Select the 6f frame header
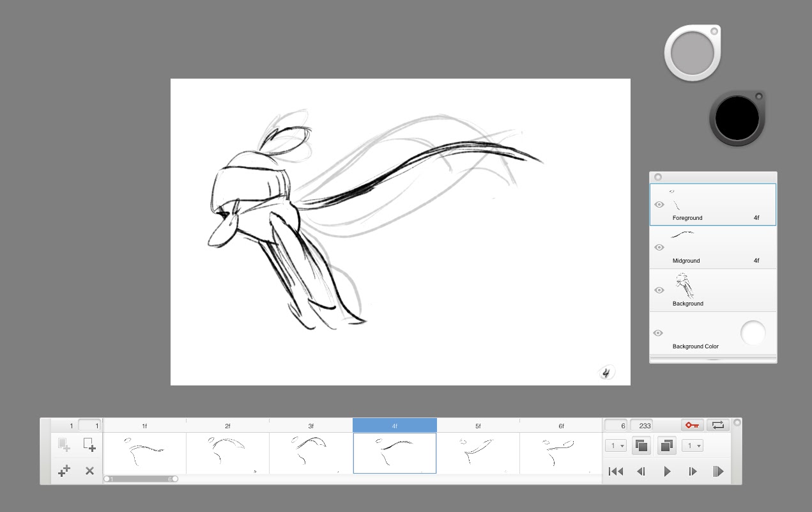 click(x=561, y=426)
